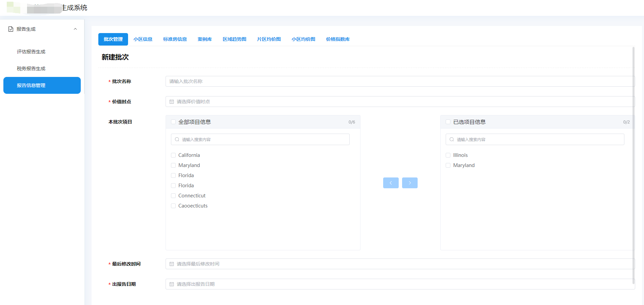Switch to the 价格指数库 tab
The height and width of the screenshot is (305, 644).
pyautogui.click(x=338, y=39)
